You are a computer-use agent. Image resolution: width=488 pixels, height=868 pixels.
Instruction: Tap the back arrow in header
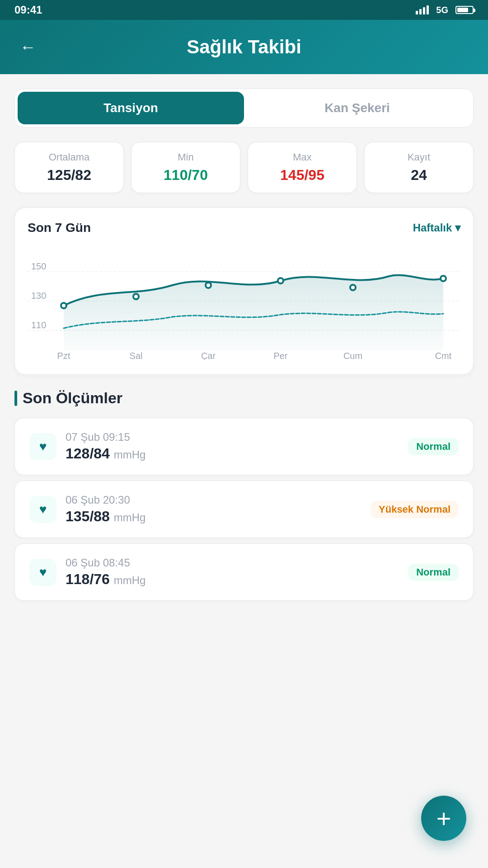[28, 47]
